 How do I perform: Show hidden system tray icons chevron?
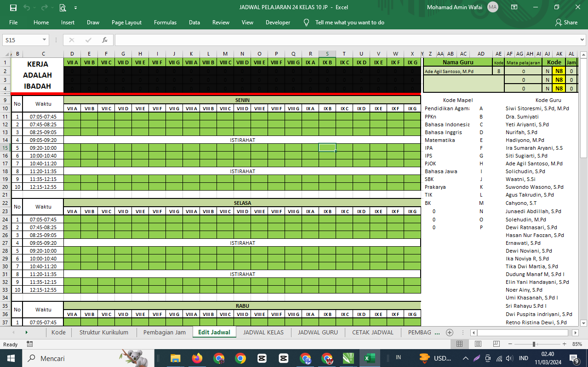pyautogui.click(x=465, y=358)
